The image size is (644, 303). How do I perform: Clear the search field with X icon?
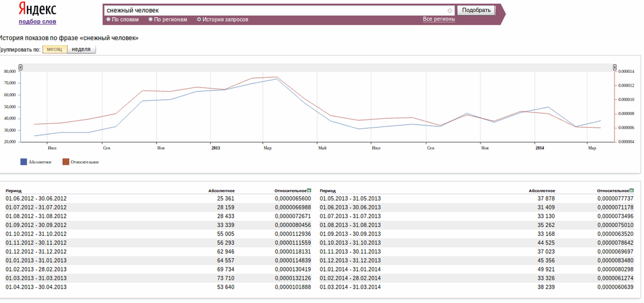pos(450,11)
